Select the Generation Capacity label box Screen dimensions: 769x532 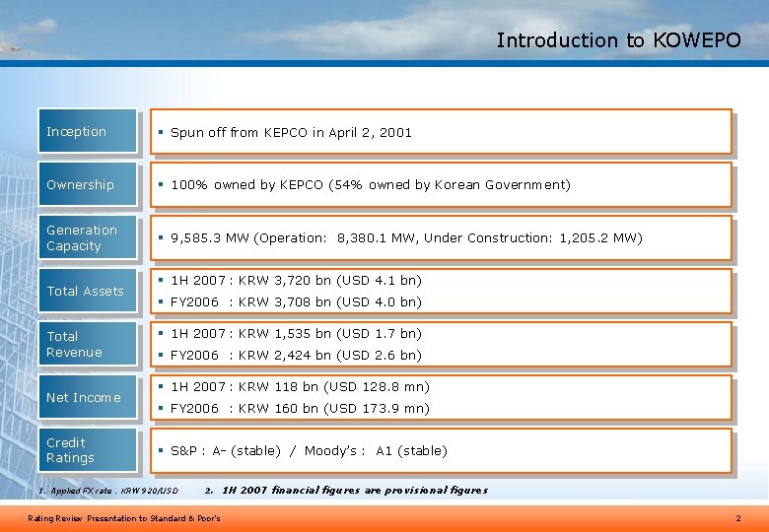pyautogui.click(x=88, y=237)
